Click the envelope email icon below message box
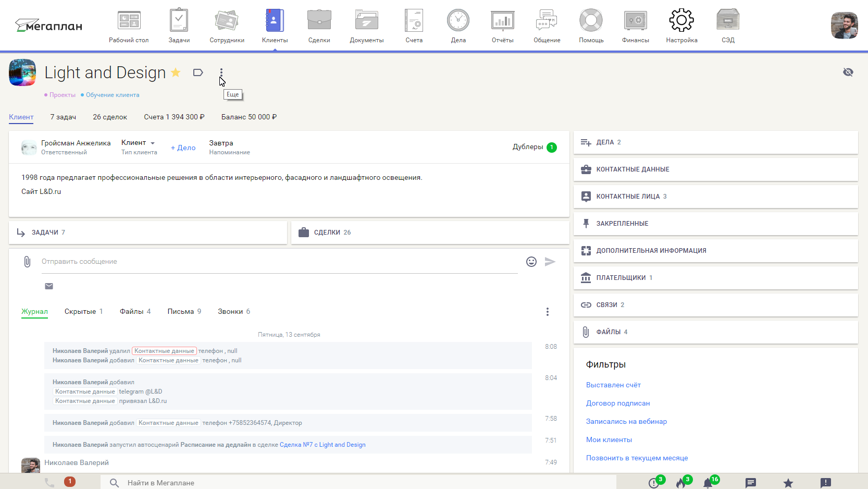The width and height of the screenshot is (868, 489). tap(49, 286)
